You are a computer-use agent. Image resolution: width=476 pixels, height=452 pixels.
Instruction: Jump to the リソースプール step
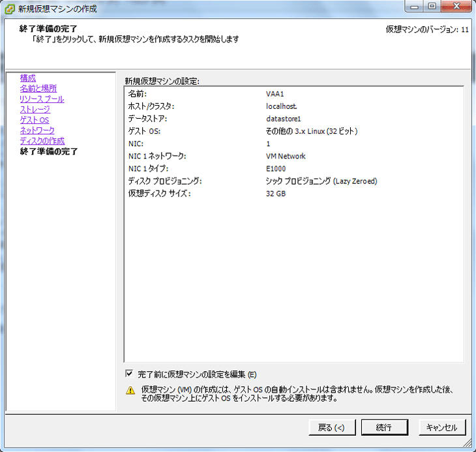[42, 99]
